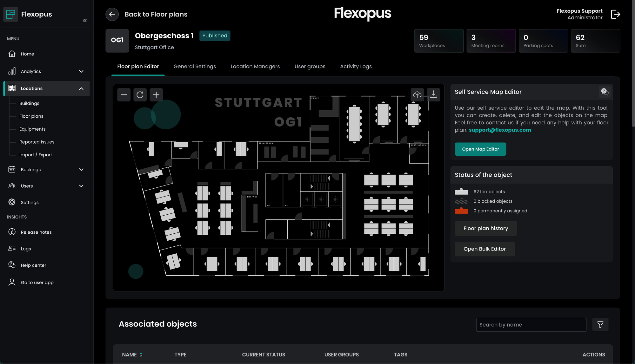635x364 pixels.
Task: Expand the Analytics menu
Action: (x=81, y=71)
